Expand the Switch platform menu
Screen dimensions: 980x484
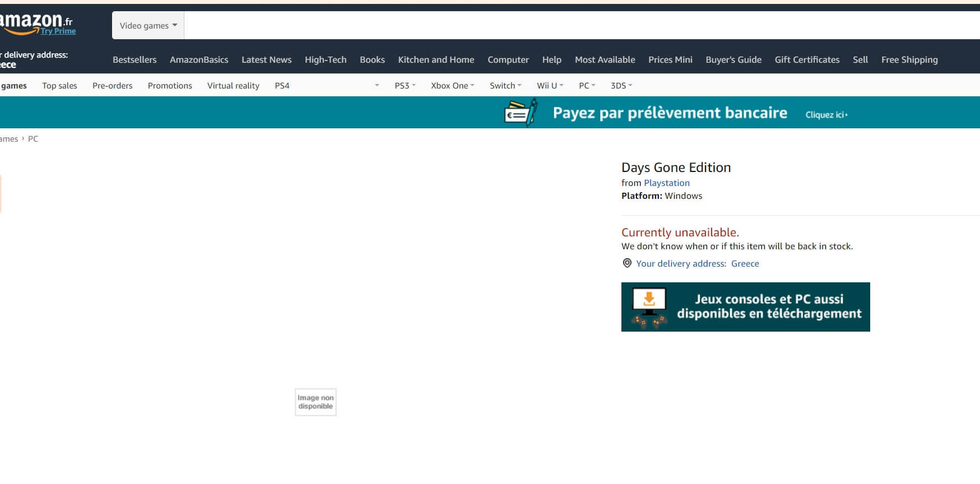pyautogui.click(x=505, y=86)
